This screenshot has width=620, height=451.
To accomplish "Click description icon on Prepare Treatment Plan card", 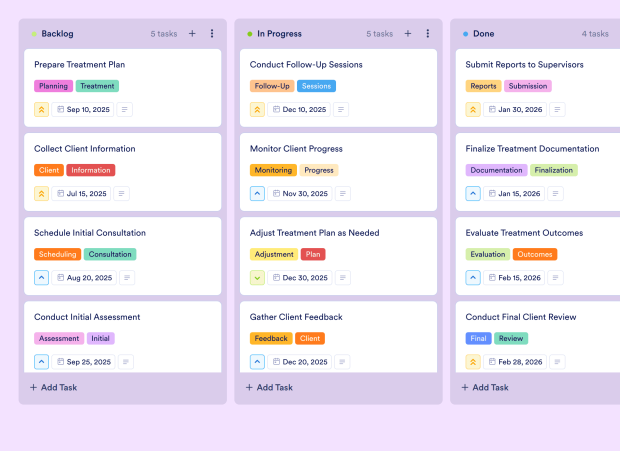I will coord(125,110).
